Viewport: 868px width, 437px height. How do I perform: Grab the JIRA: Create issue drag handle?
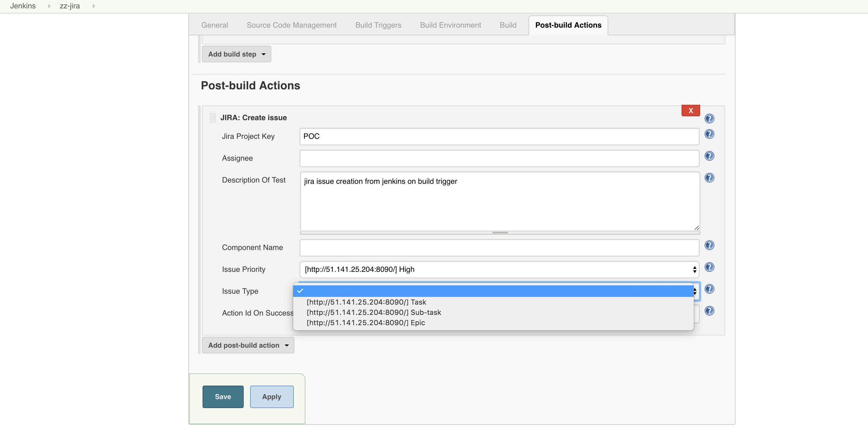[212, 118]
